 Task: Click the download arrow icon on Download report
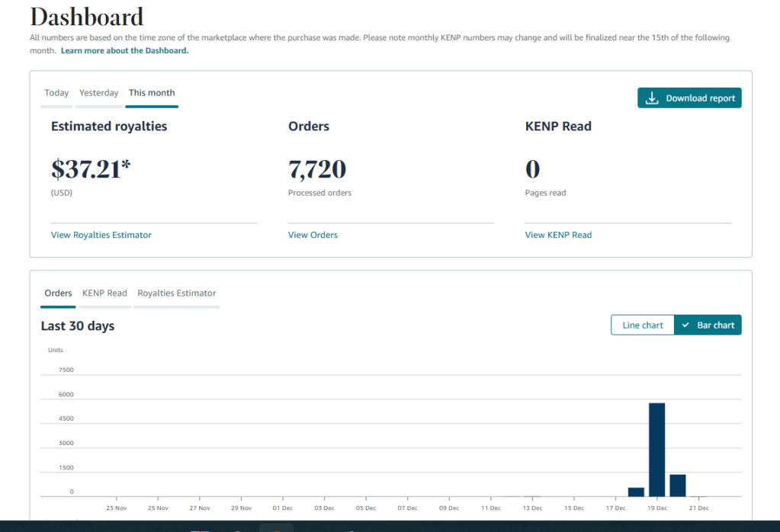[x=652, y=98]
